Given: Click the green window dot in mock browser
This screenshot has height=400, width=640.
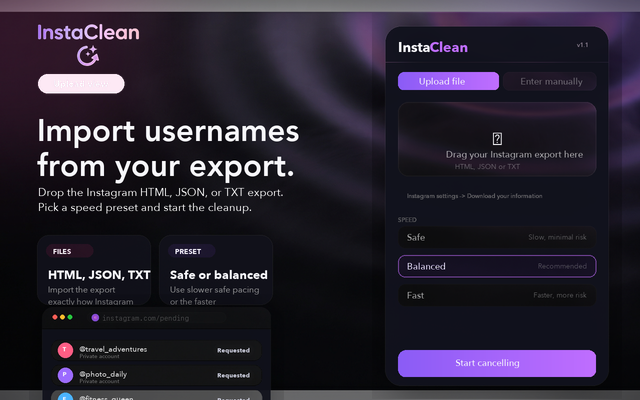Looking at the screenshot, I should (x=70, y=317).
